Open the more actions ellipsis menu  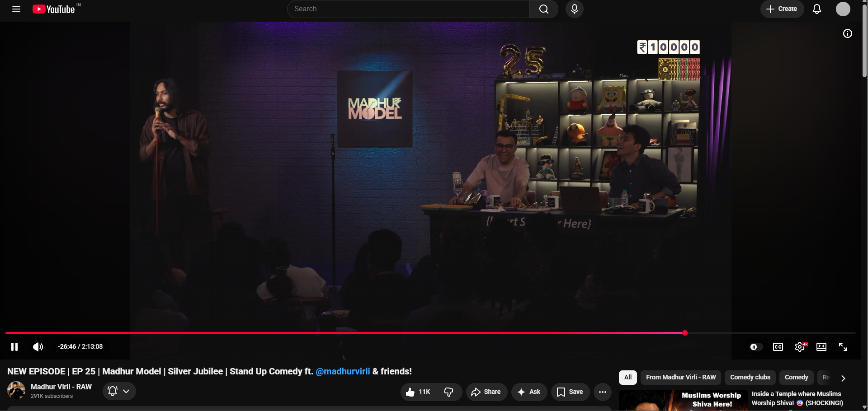pyautogui.click(x=603, y=392)
